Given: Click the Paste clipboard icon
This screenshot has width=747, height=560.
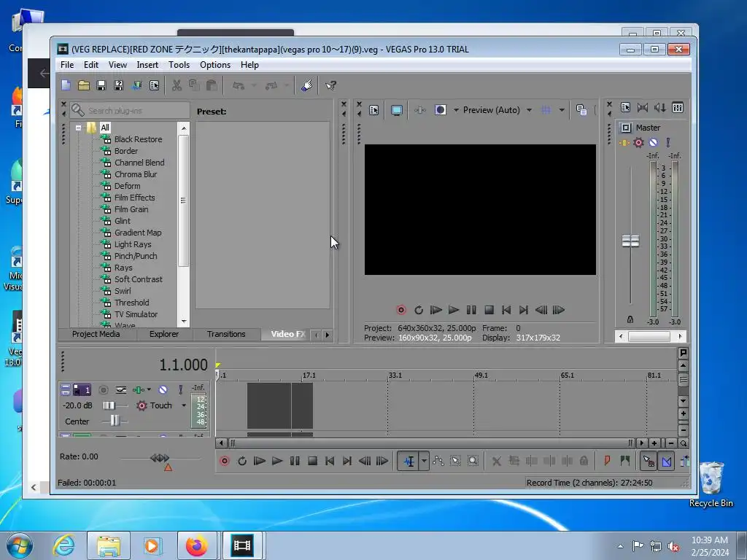Looking at the screenshot, I should pos(212,85).
